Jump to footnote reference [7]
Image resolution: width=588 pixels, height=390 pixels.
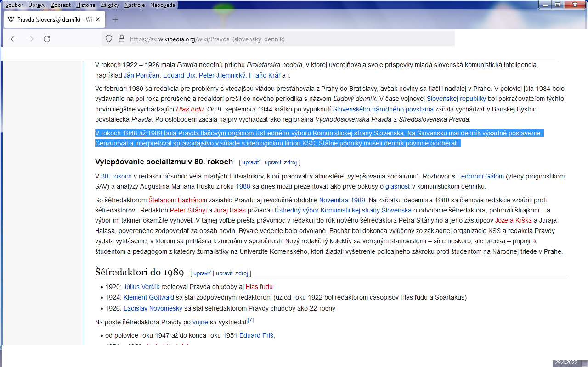pos(250,320)
